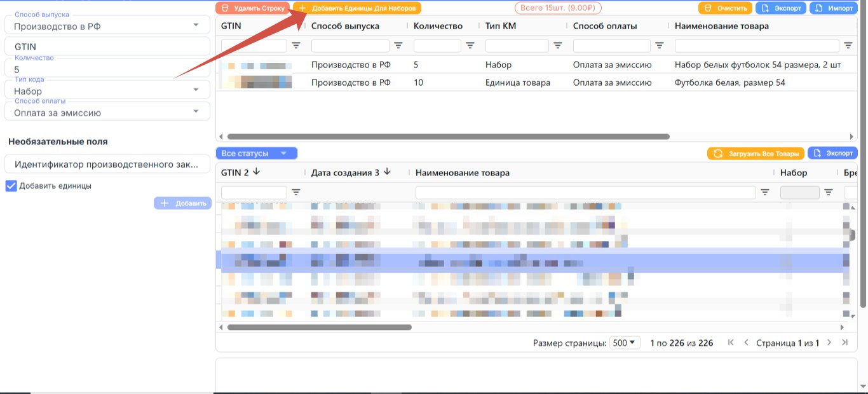Go to next page arrow in pagination
The height and width of the screenshot is (394, 868).
tap(829, 343)
